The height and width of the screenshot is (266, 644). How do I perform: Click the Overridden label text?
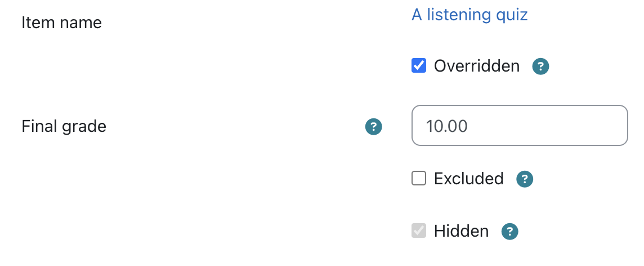pyautogui.click(x=476, y=66)
